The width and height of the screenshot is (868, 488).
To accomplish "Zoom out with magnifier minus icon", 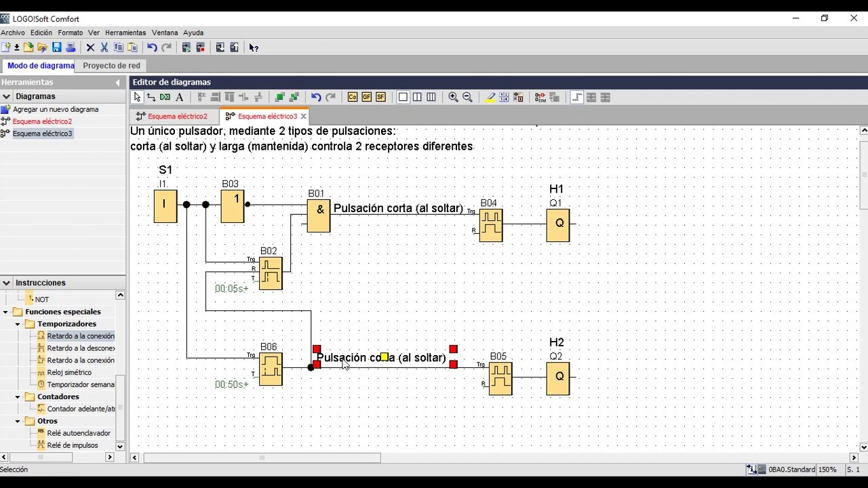I will coord(467,98).
